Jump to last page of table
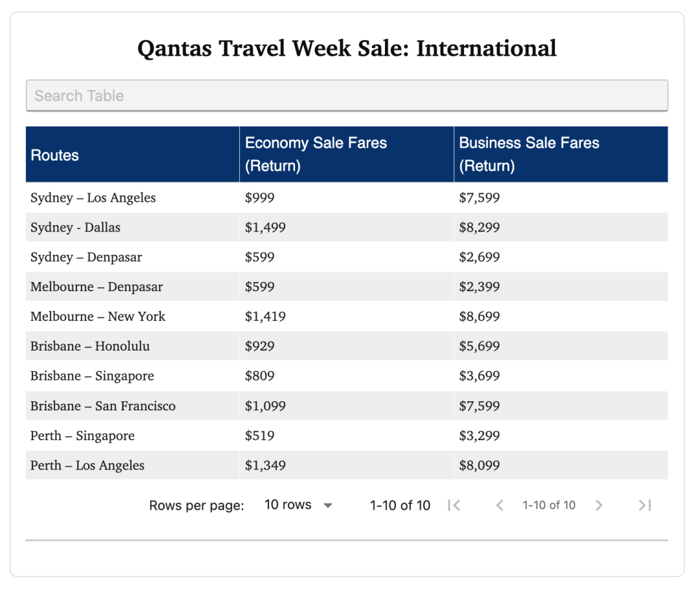This screenshot has width=700, height=590. coord(644,505)
